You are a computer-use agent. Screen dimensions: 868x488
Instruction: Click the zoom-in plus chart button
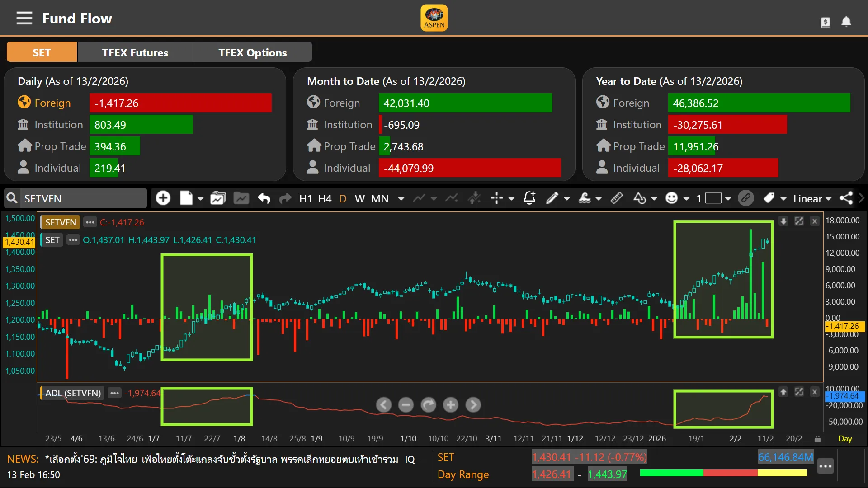(451, 405)
